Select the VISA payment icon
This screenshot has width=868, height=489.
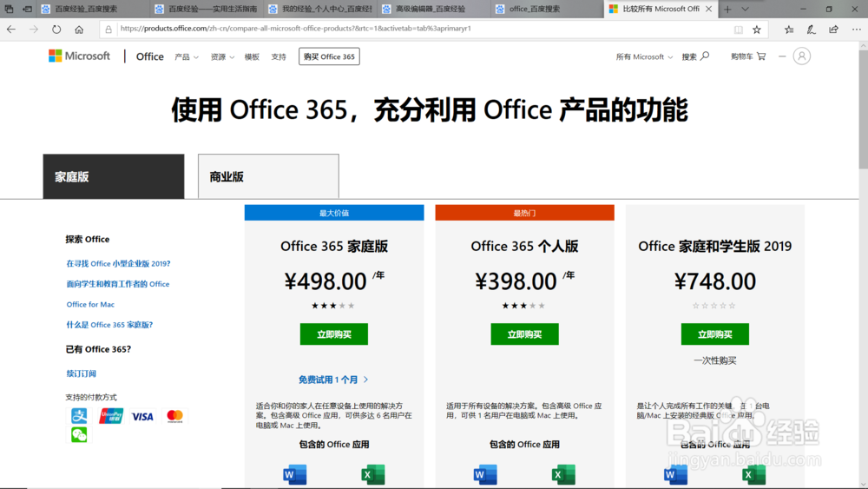tap(142, 416)
